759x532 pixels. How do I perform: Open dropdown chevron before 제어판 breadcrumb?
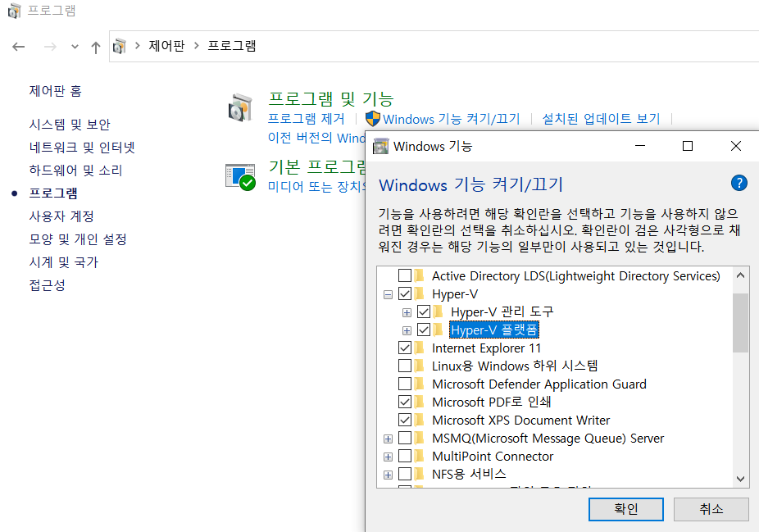click(138, 46)
